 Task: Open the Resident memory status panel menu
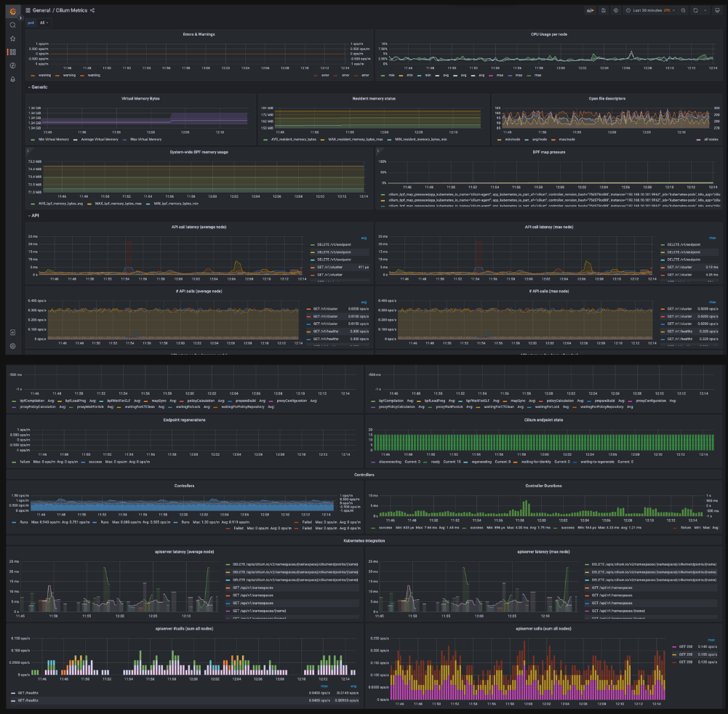pos(374,98)
